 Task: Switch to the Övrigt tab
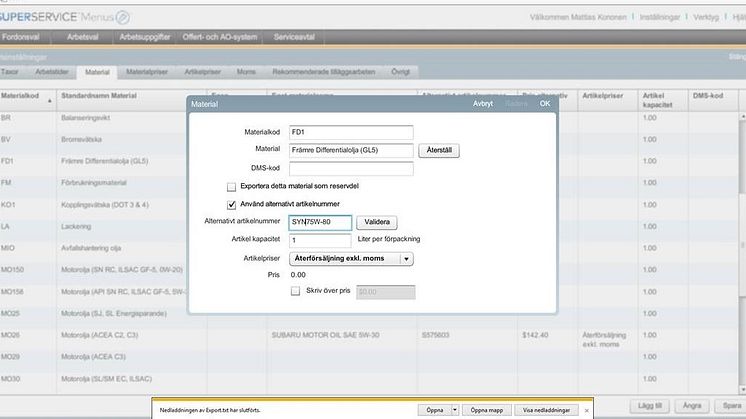point(400,72)
